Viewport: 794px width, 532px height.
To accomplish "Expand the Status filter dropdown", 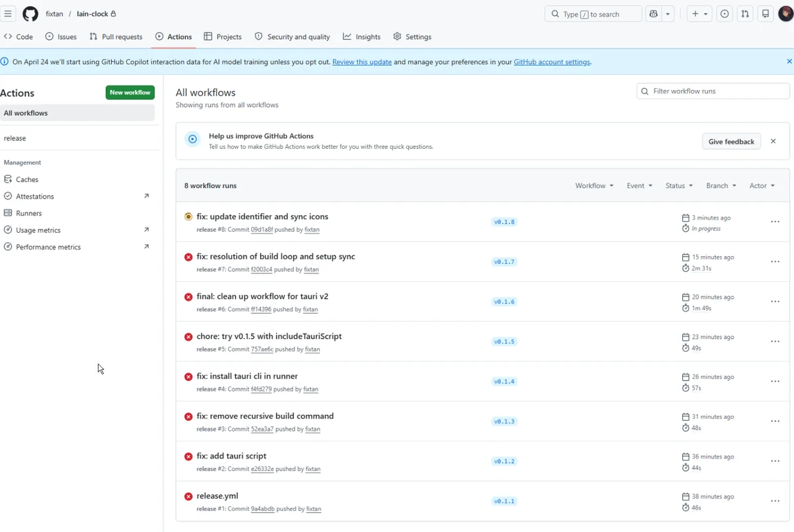I will pos(679,186).
